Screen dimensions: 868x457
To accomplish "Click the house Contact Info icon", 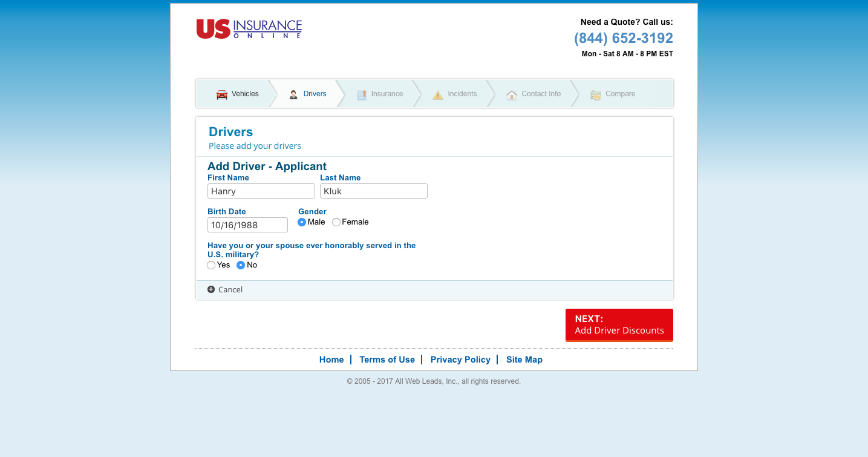I will (x=512, y=94).
